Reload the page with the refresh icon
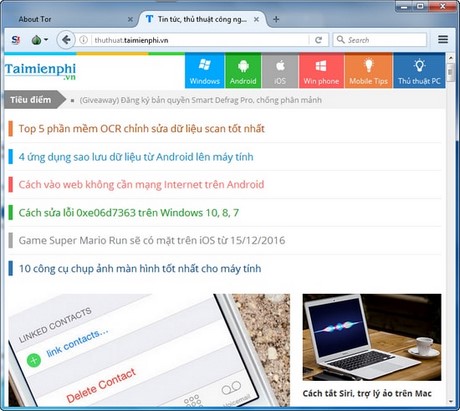460x411 pixels. (318, 40)
